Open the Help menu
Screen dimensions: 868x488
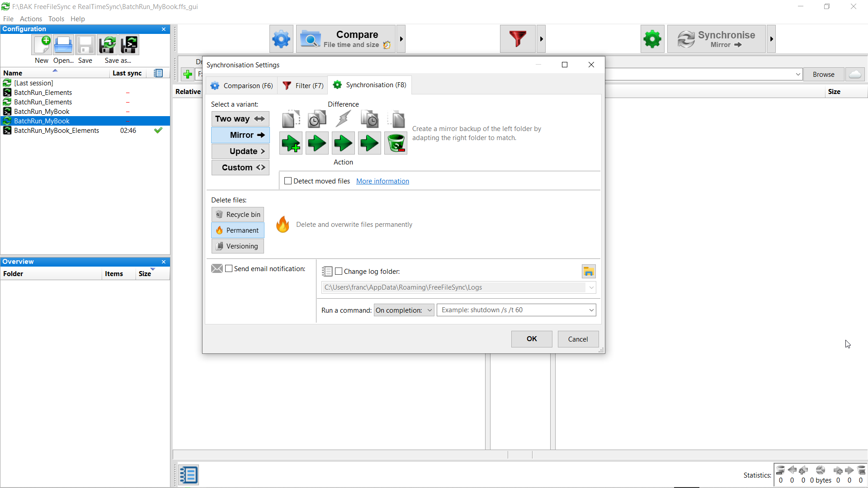pos(77,19)
